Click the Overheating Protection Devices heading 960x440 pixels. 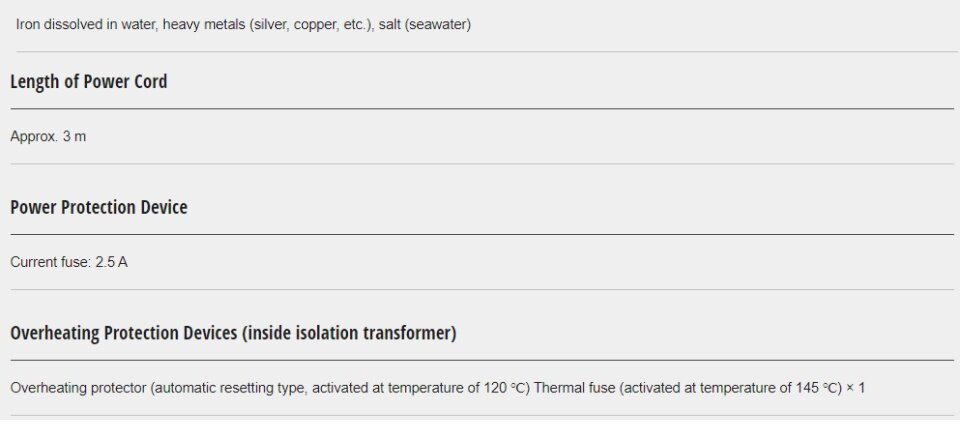(232, 333)
